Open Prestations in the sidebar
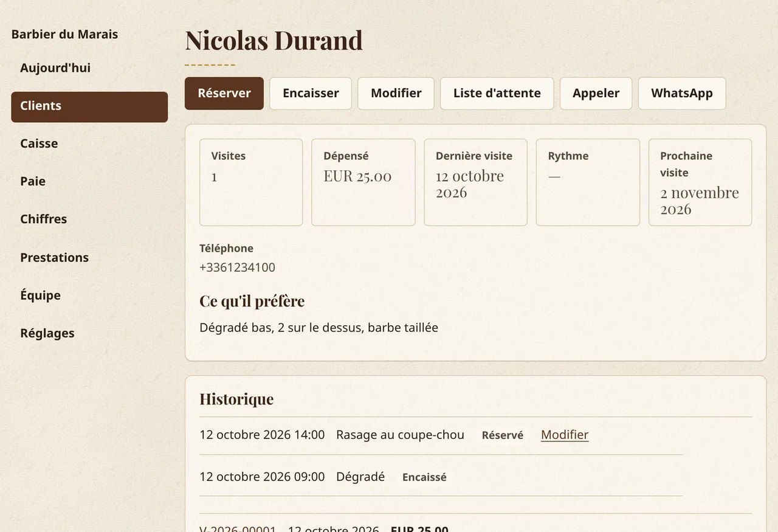 pos(89,257)
